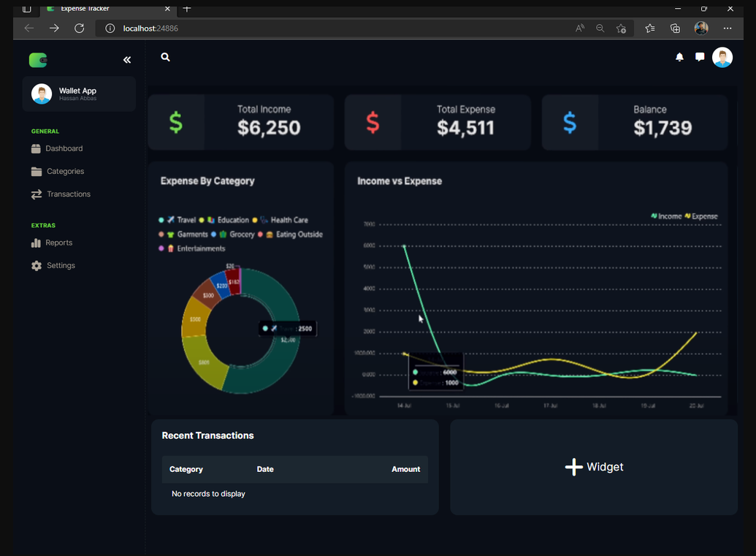The height and width of the screenshot is (556, 756).
Task: Click the search magnifier icon
Action: pyautogui.click(x=166, y=57)
